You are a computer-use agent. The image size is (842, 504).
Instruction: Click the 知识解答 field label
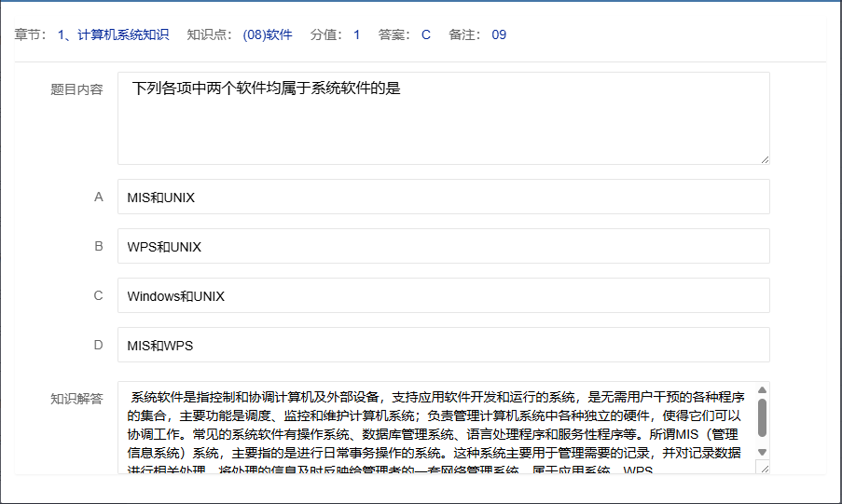point(76,399)
